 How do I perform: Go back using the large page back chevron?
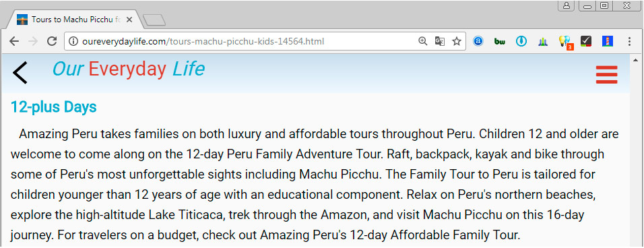coord(20,73)
